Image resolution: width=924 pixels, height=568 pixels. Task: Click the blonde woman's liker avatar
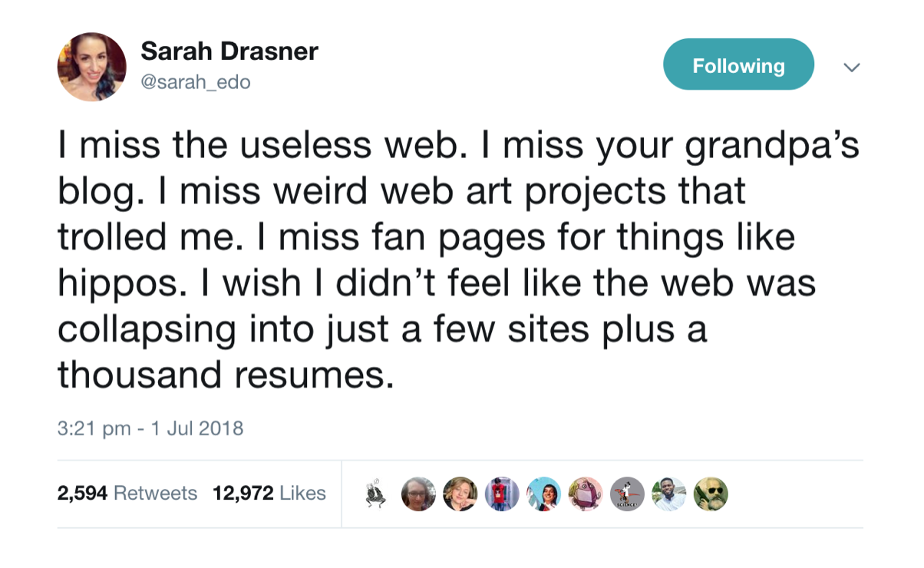460,494
